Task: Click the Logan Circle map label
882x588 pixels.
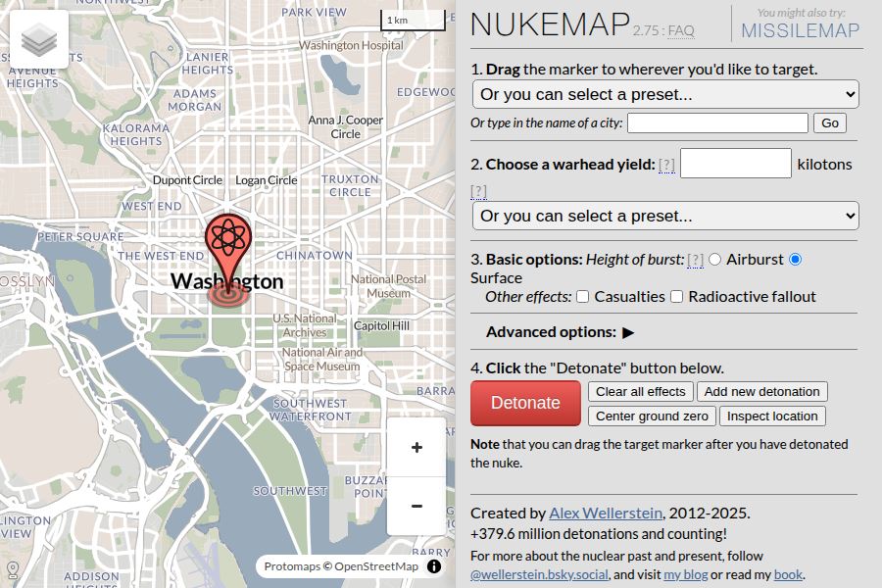Action: [x=266, y=180]
